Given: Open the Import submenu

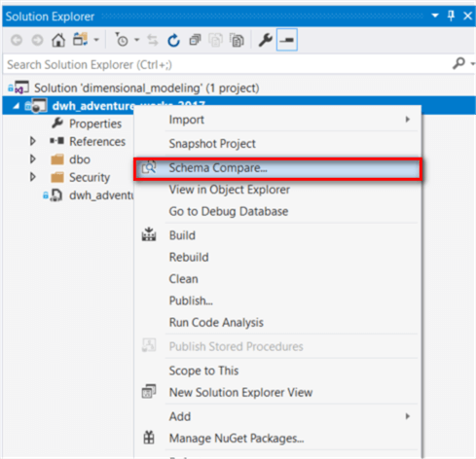Looking at the screenshot, I should pyautogui.click(x=277, y=120).
